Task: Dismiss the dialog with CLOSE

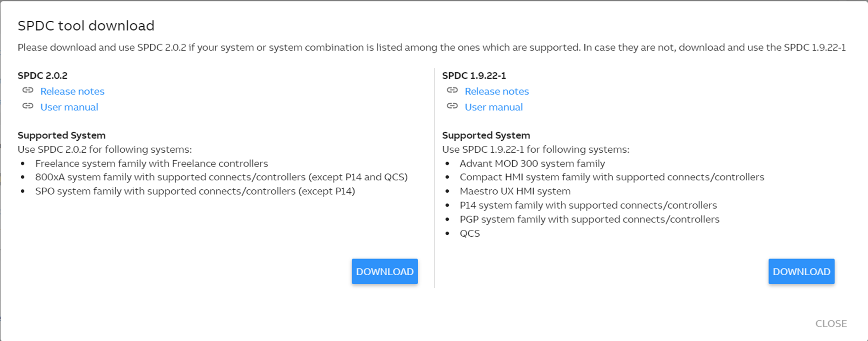Action: point(831,323)
